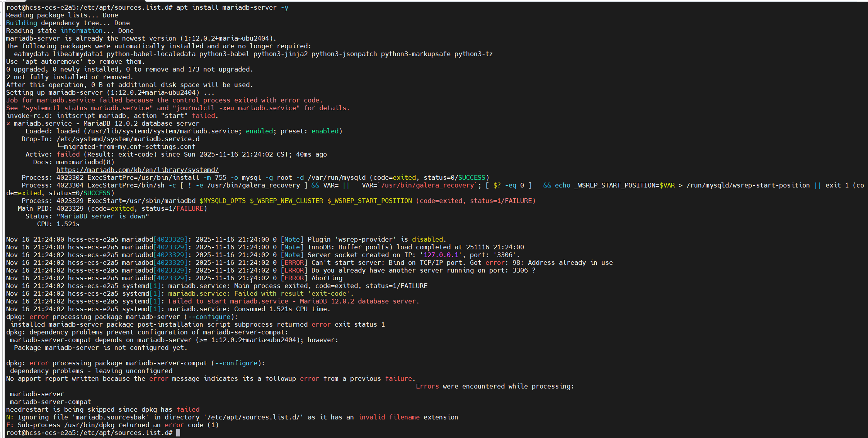Click the red failed 'x' marker before mariadb.service
Viewport: 868px width, 438px height.
[x=8, y=124]
